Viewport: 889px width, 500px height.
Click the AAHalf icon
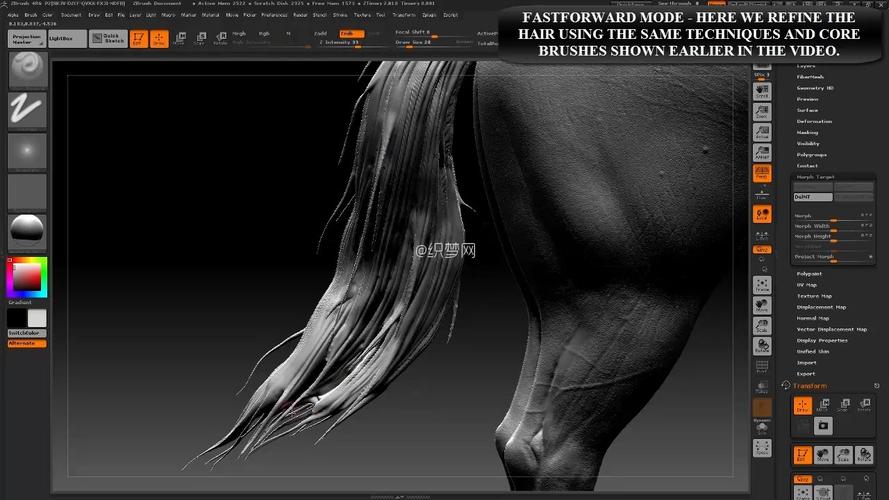pyautogui.click(x=762, y=152)
